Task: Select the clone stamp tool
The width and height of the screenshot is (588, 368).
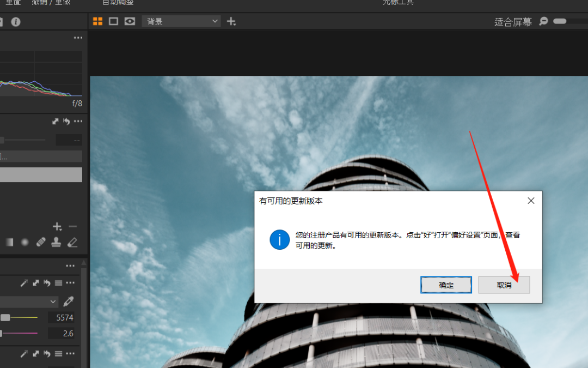Action: click(x=57, y=242)
